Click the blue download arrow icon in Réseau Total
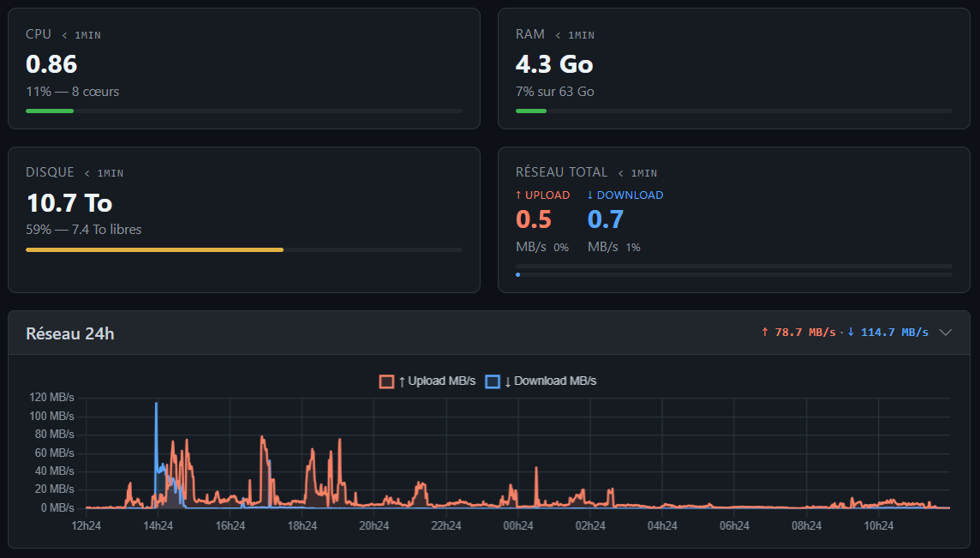 pos(589,195)
